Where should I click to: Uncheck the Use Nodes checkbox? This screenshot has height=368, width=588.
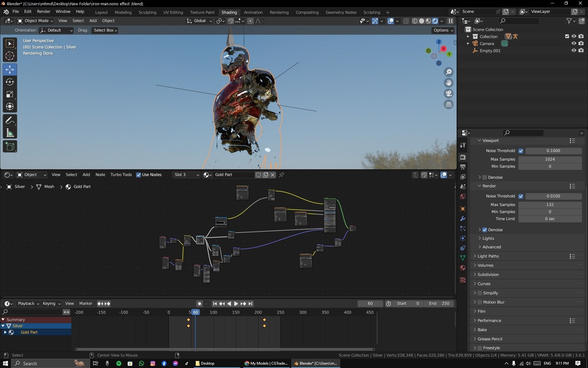pos(139,175)
